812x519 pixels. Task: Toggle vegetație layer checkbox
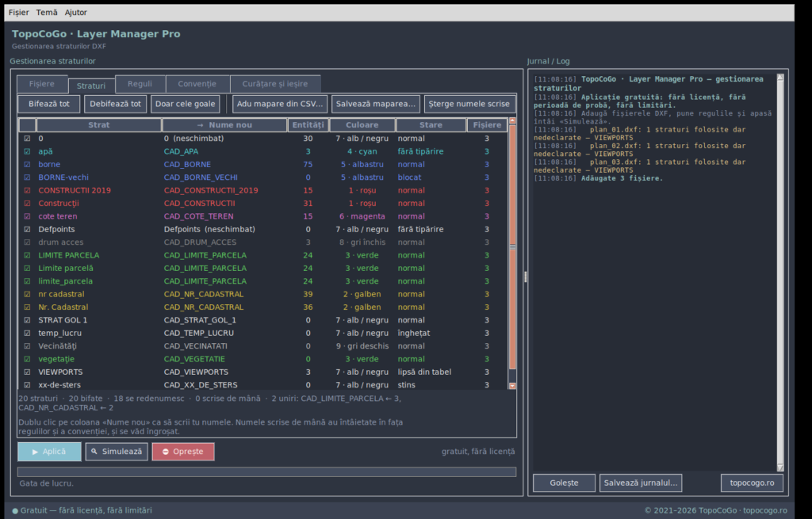(27, 359)
